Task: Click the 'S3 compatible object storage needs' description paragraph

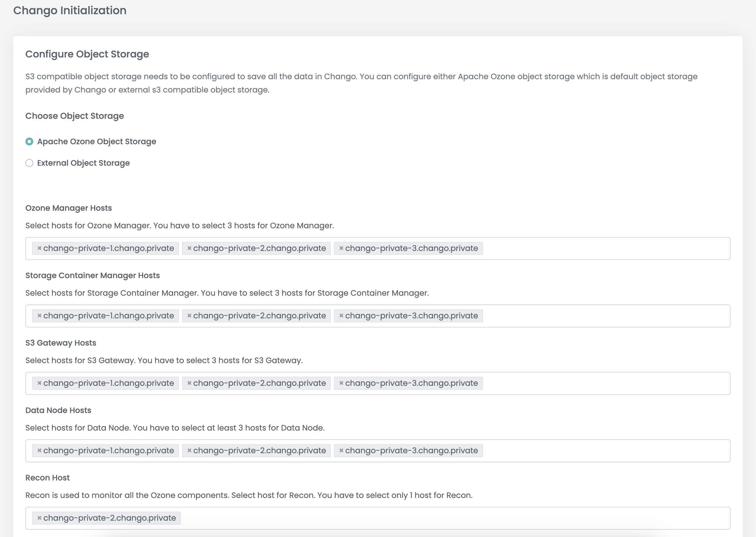Action: coord(361,83)
